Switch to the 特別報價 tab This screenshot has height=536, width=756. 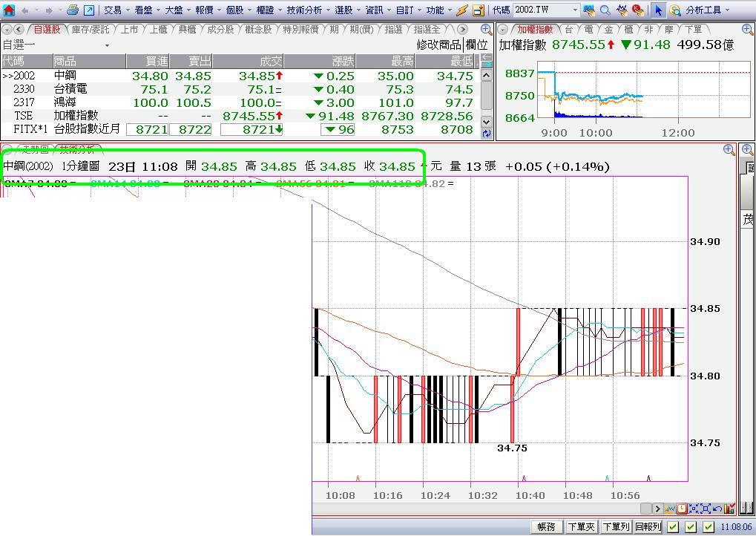[x=301, y=30]
